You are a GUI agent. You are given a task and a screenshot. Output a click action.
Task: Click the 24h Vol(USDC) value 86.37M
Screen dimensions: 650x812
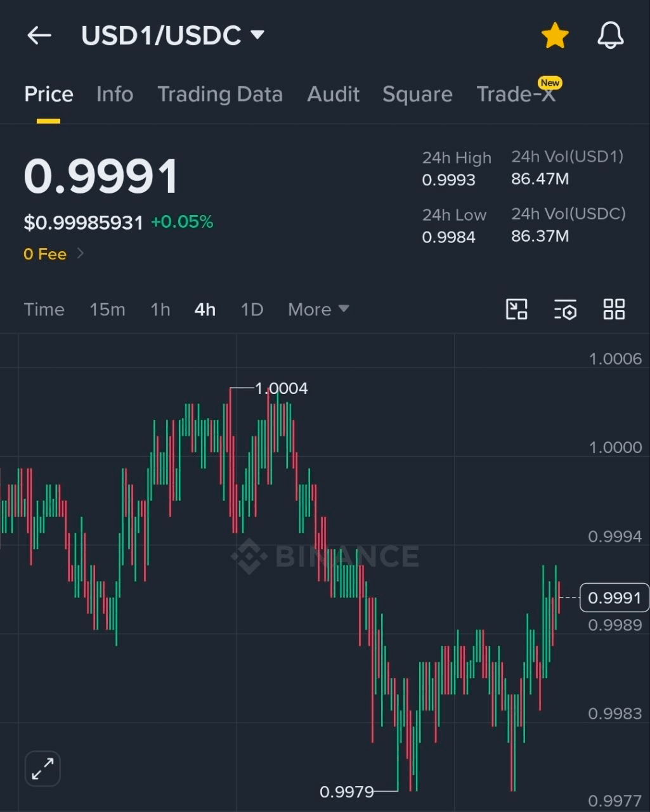coord(540,236)
